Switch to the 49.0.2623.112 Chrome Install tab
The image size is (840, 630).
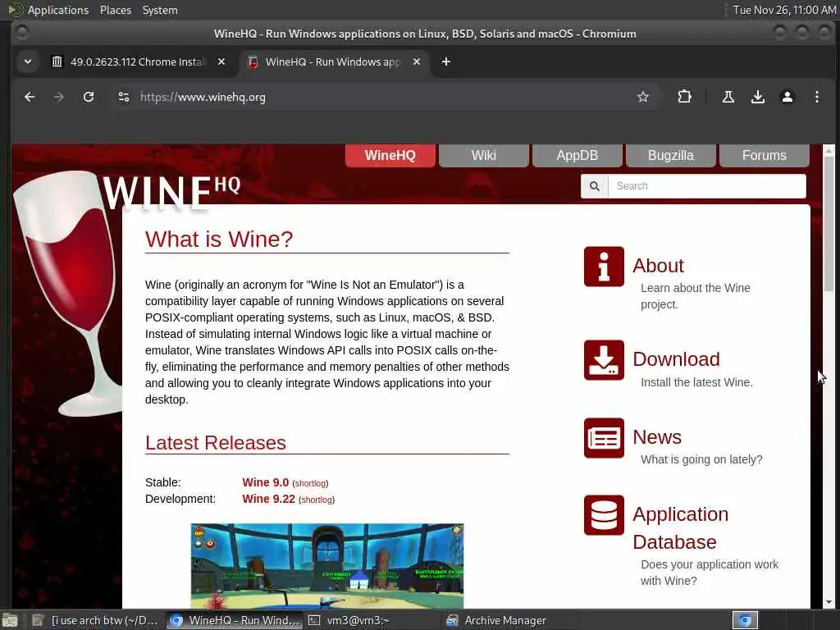[139, 62]
